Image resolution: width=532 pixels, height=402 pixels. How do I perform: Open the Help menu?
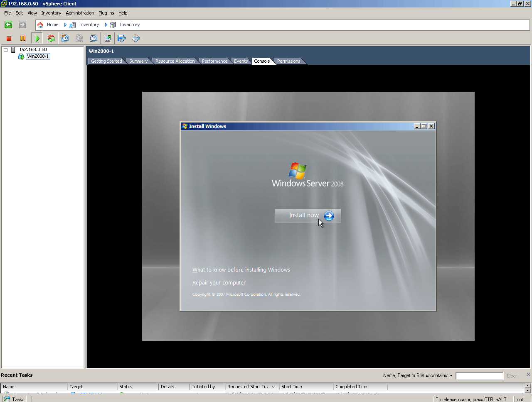(x=123, y=13)
